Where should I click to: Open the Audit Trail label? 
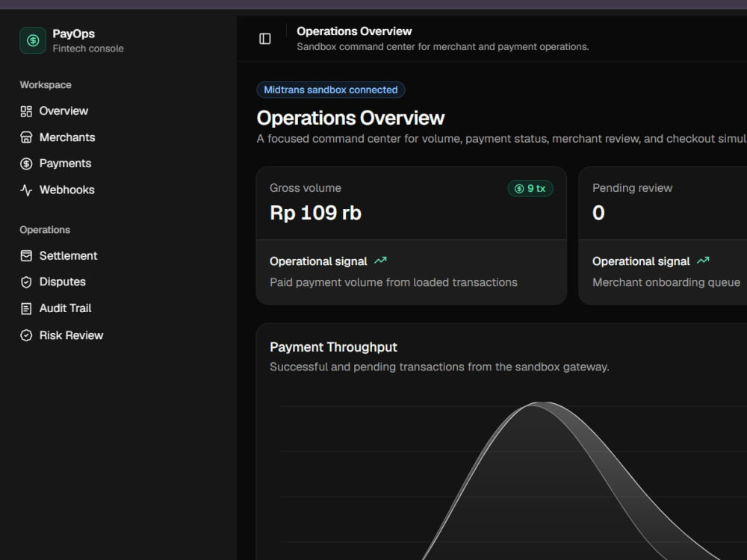pos(65,308)
